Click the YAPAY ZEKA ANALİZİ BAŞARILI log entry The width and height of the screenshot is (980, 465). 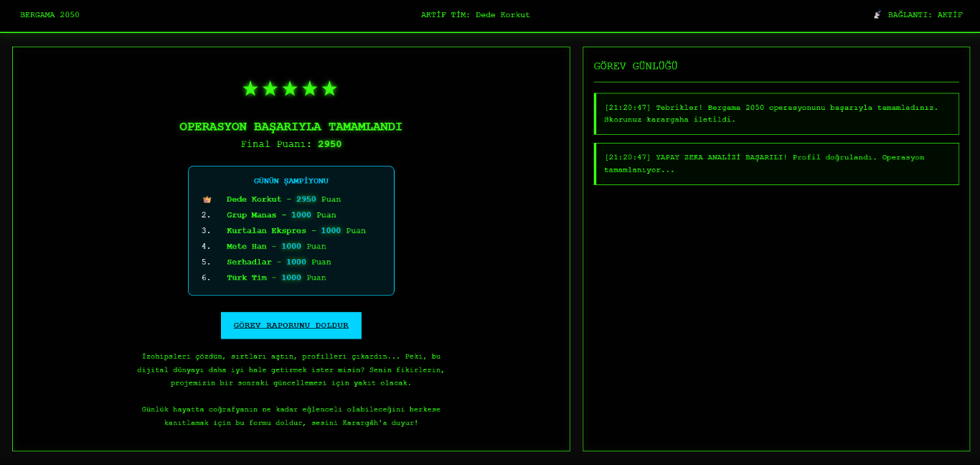(776, 164)
